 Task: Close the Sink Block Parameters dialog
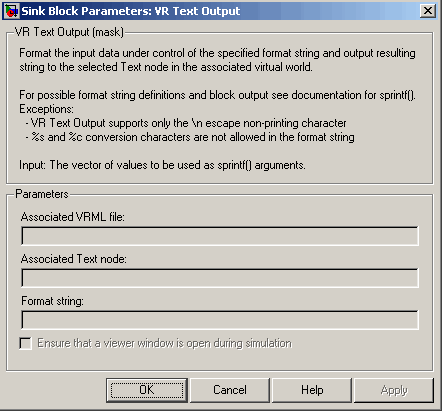pos(427,11)
